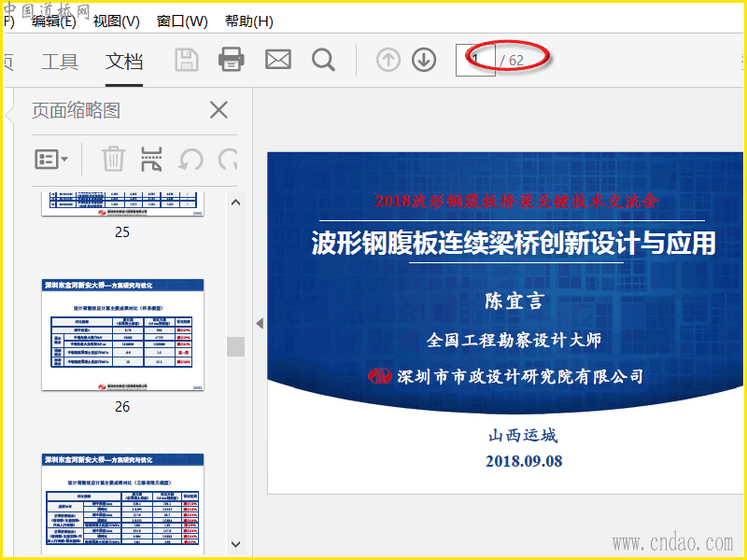The image size is (747, 560).
Task: Click the page label 25
Action: pyautogui.click(x=122, y=231)
